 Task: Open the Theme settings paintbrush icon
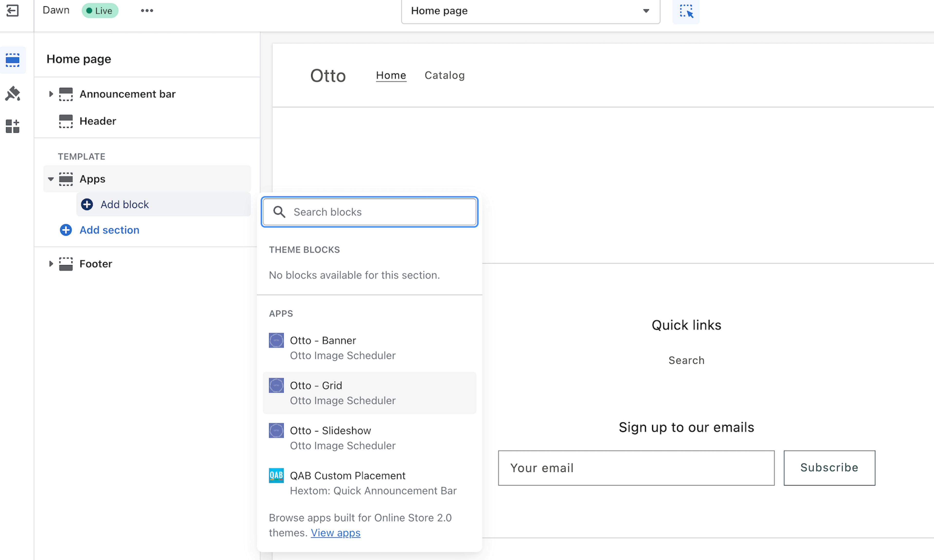[12, 93]
